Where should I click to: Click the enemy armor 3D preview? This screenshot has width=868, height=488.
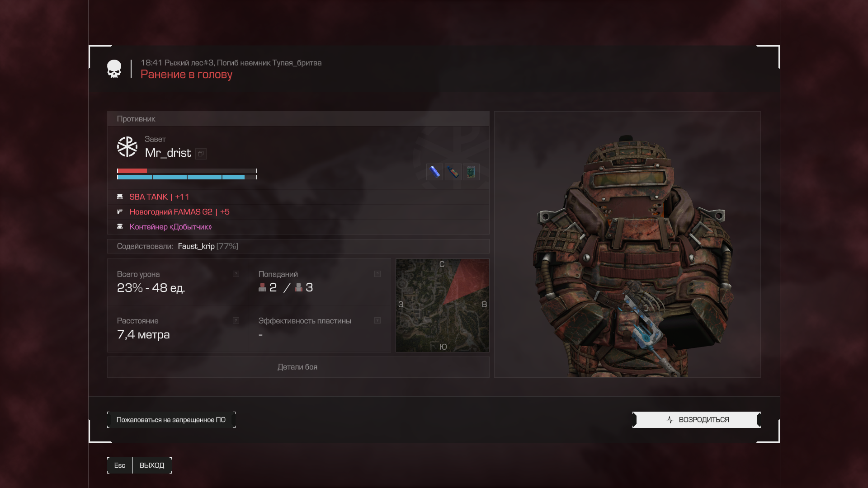click(627, 244)
